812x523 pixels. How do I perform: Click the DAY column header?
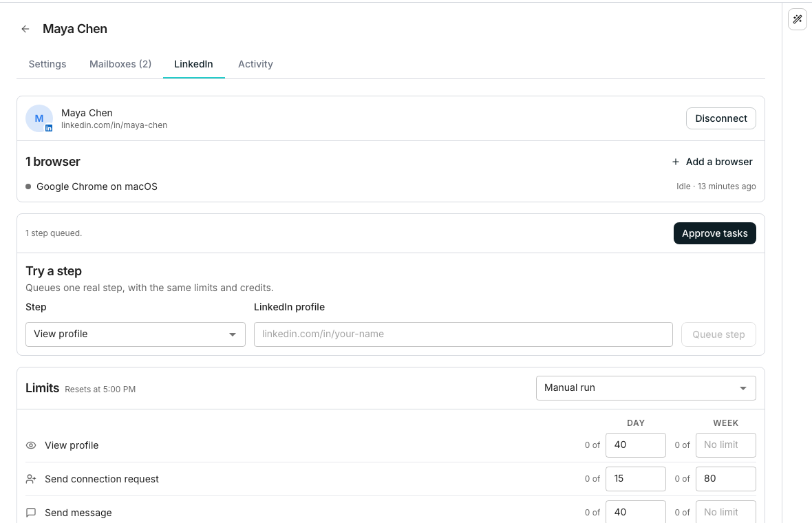(x=635, y=423)
